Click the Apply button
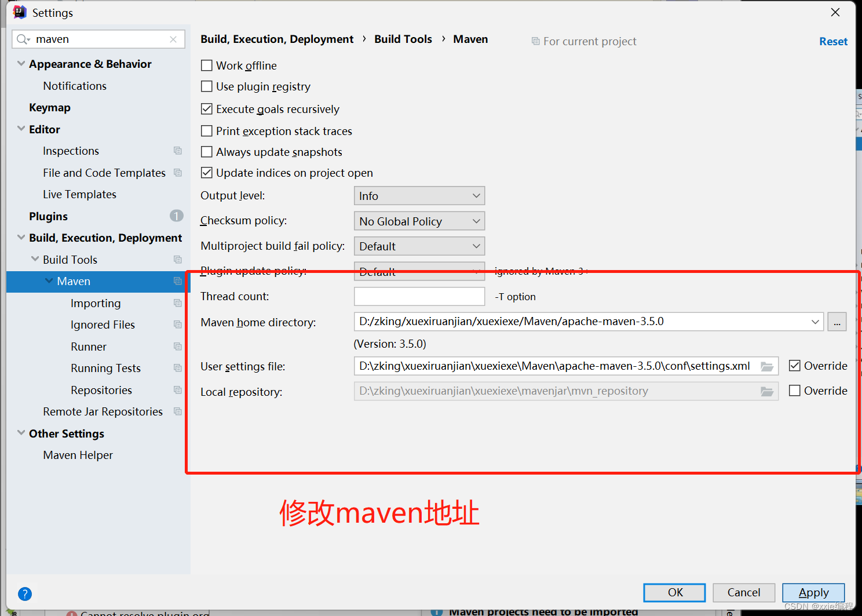The width and height of the screenshot is (862, 616). tap(813, 592)
